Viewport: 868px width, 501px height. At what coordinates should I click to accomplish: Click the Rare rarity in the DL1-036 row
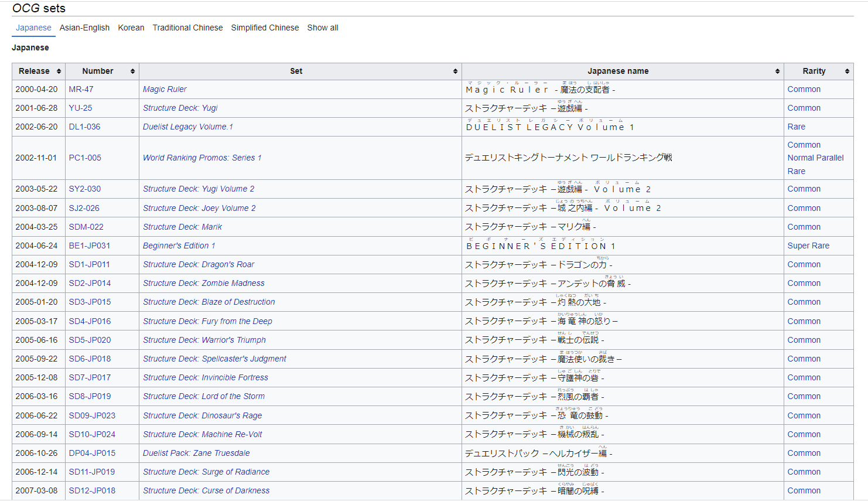pyautogui.click(x=797, y=127)
